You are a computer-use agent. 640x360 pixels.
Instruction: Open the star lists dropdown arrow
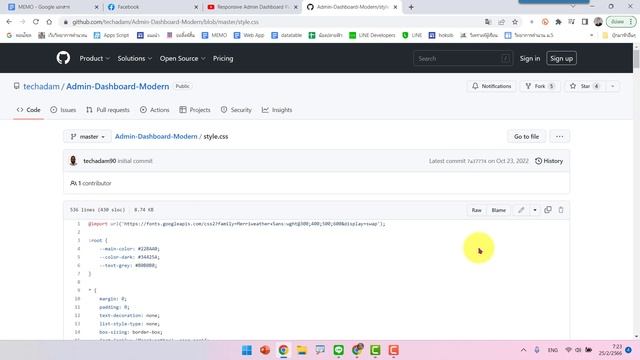pos(612,86)
